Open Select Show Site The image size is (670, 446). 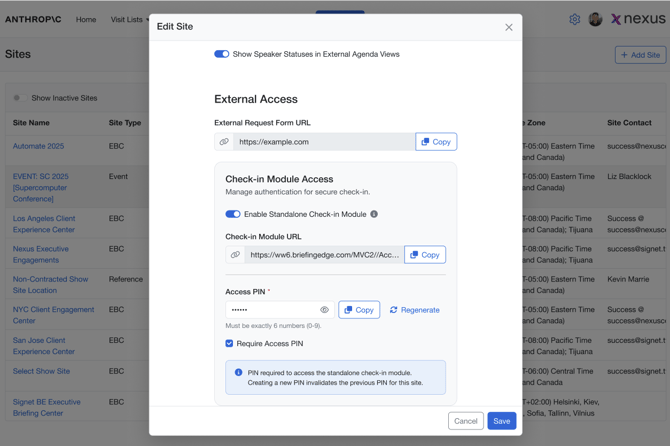click(41, 371)
